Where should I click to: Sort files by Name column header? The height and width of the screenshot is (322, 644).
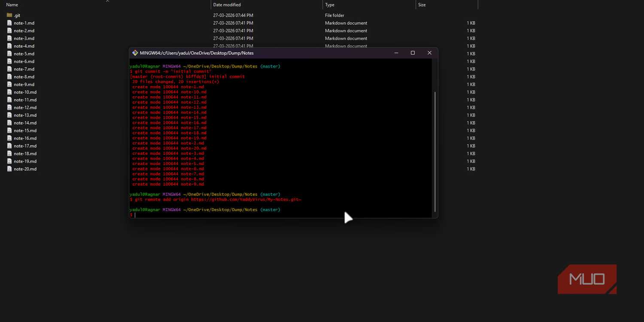tap(12, 5)
